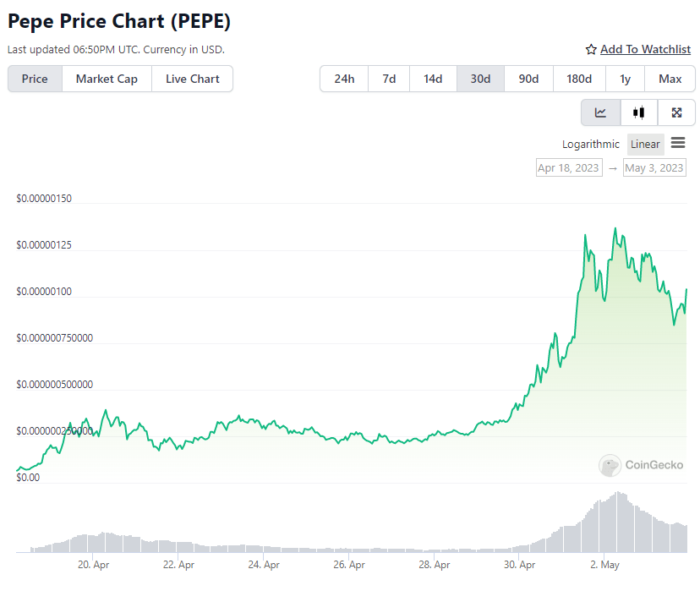Show the Max time range
700x591 pixels.
[x=670, y=79]
